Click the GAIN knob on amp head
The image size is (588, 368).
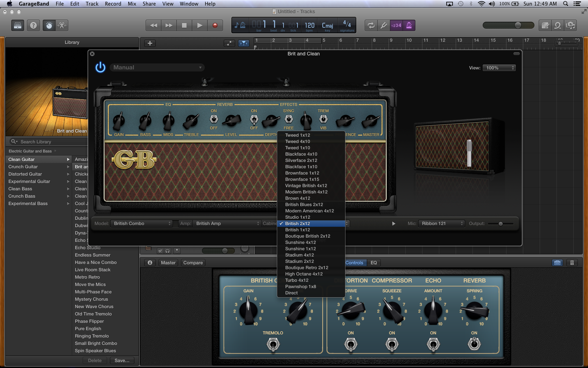[x=119, y=121]
